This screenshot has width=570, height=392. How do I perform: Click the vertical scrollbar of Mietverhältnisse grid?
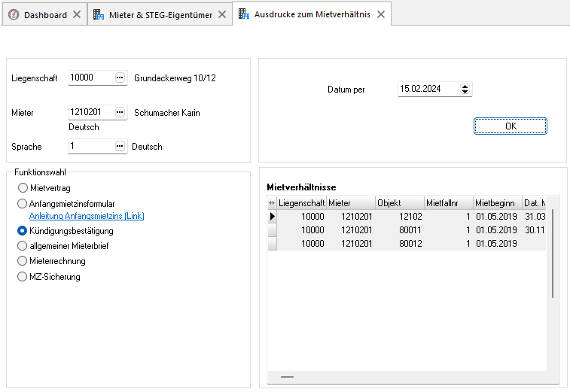(553, 254)
